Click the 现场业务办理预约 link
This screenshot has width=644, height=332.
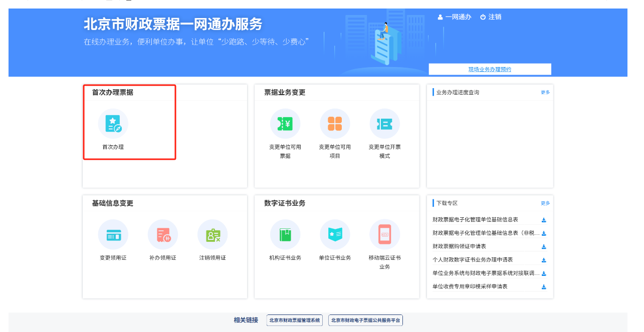pyautogui.click(x=490, y=70)
